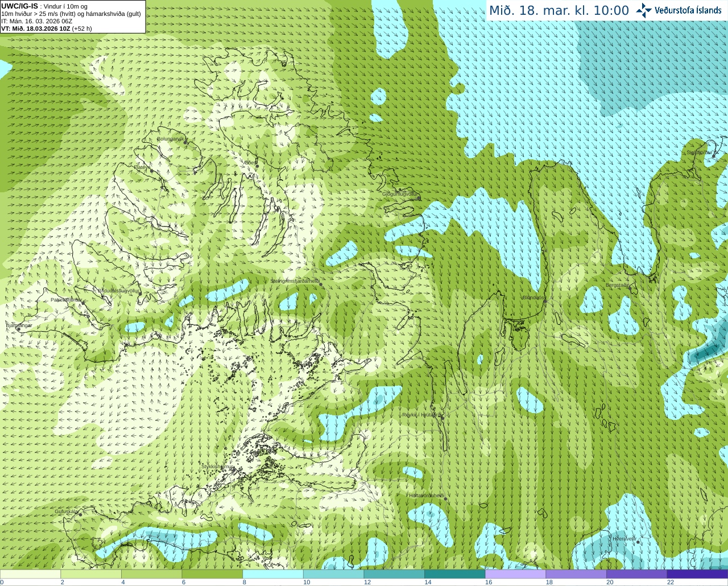Click the 14–16 m/s dark teal legend swatch
This screenshot has width=728, height=586.
[x=455, y=574]
